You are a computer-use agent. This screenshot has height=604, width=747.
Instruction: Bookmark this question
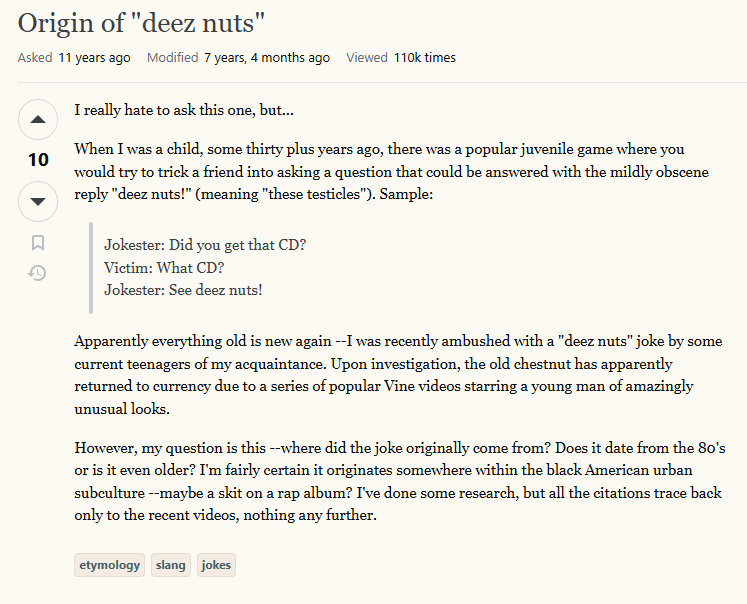coord(38,243)
